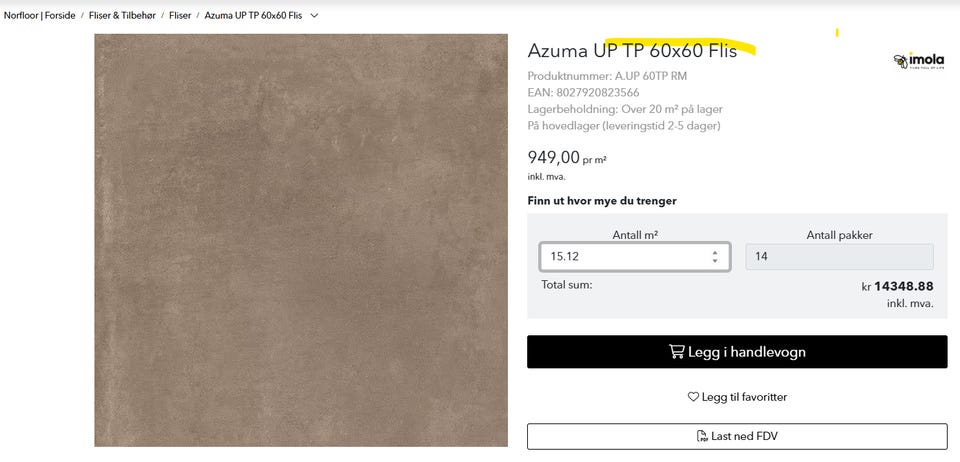Click the total sum kr 14348.88
The image size is (960, 462).
pyautogui.click(x=897, y=286)
